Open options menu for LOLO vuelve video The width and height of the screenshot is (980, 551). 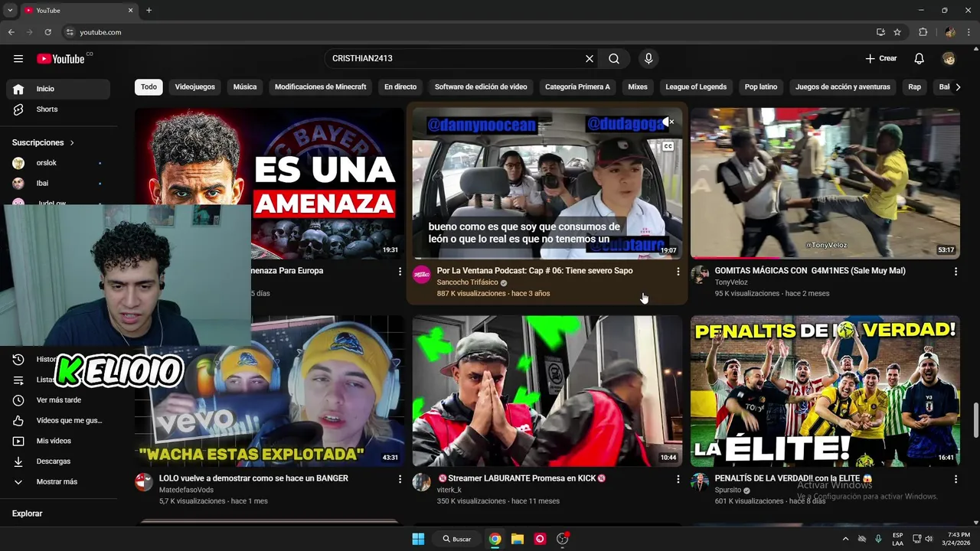[x=400, y=479]
